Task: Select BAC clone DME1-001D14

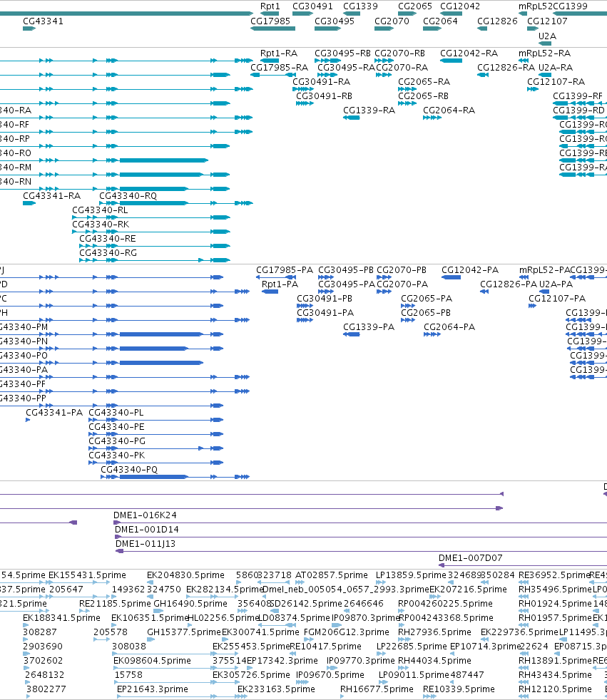Action: click(146, 530)
